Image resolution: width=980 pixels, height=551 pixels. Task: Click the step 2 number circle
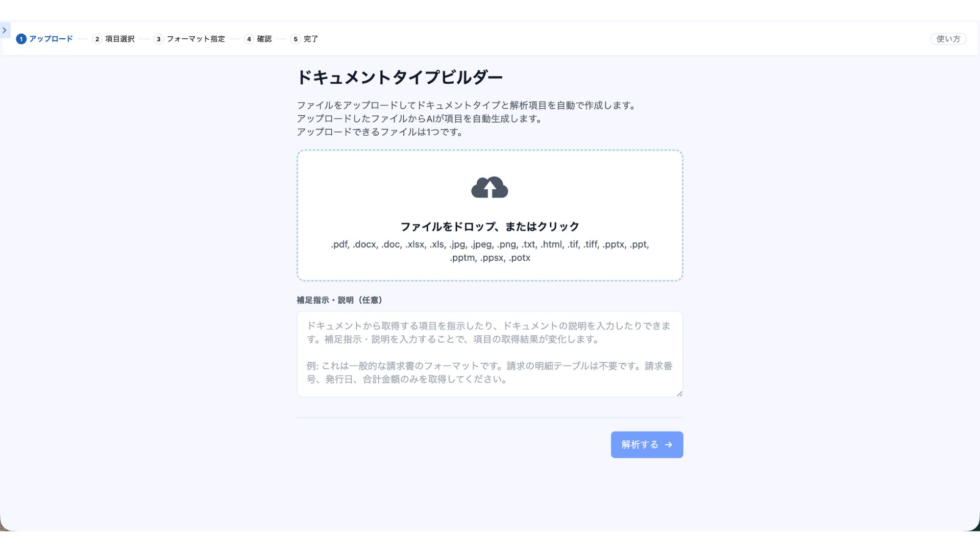[x=97, y=39]
